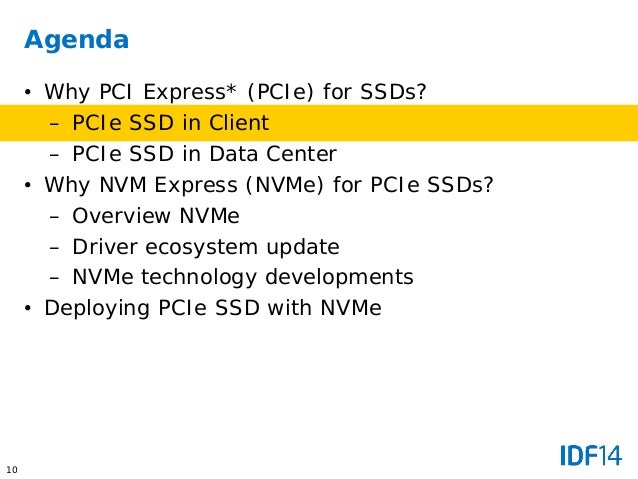Viewport: 638px width, 479px height.
Task: Click the bullet dot before 'Deploying PCIe SSD'
Action: pyautogui.click(x=28, y=308)
